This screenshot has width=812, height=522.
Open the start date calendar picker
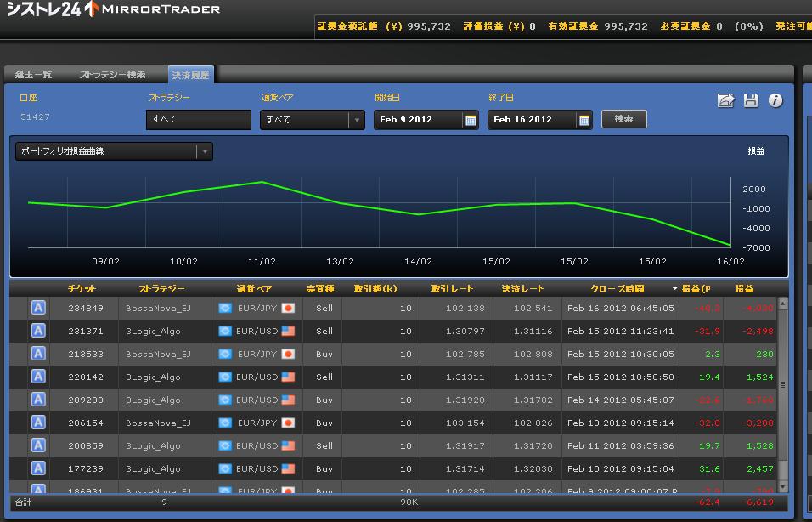point(471,120)
